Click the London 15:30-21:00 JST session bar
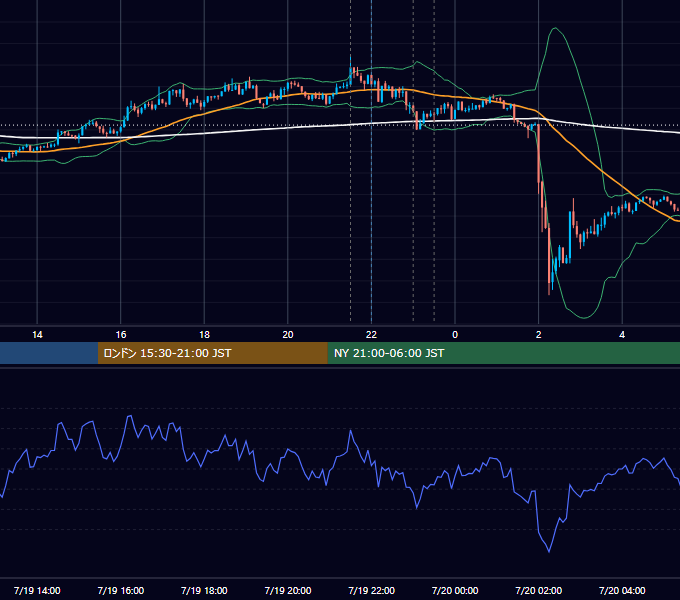This screenshot has width=680, height=600. click(x=212, y=353)
